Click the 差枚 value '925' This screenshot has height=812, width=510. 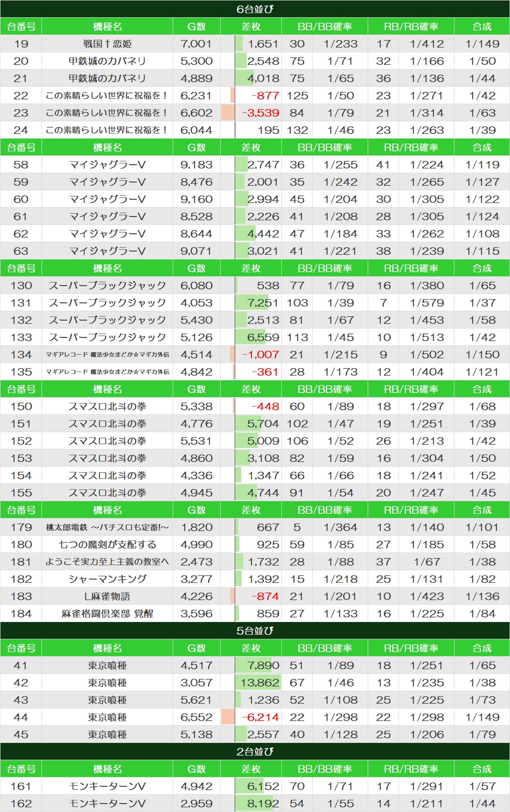[x=268, y=545]
